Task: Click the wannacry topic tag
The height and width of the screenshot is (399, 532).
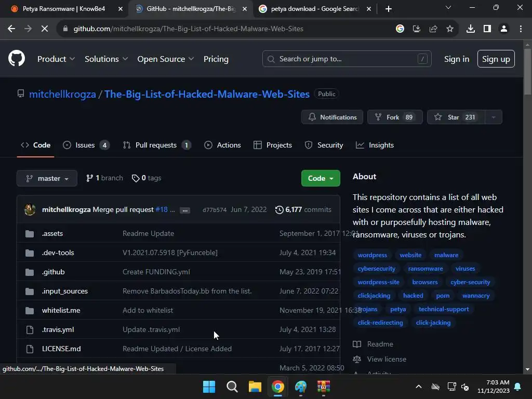Action: (x=476, y=296)
